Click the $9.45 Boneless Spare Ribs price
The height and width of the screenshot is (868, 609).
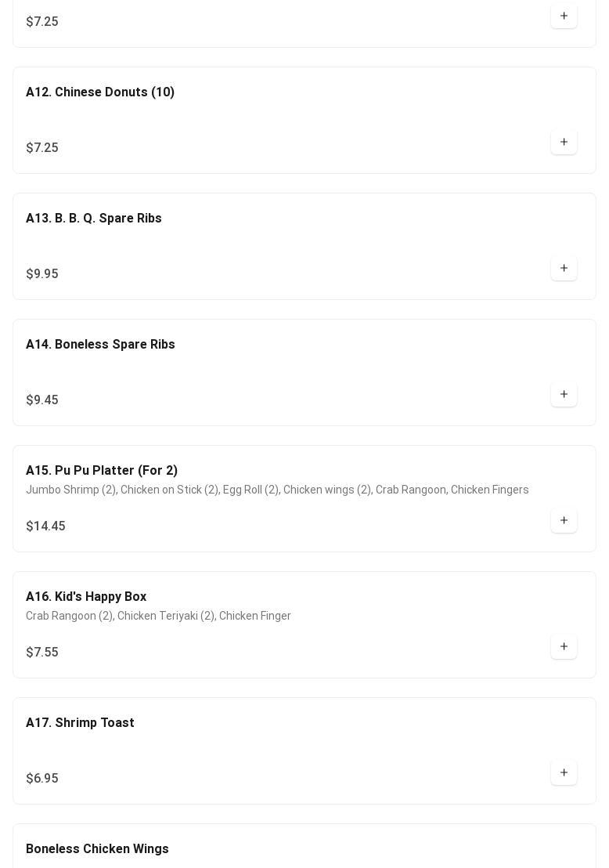(x=42, y=400)
